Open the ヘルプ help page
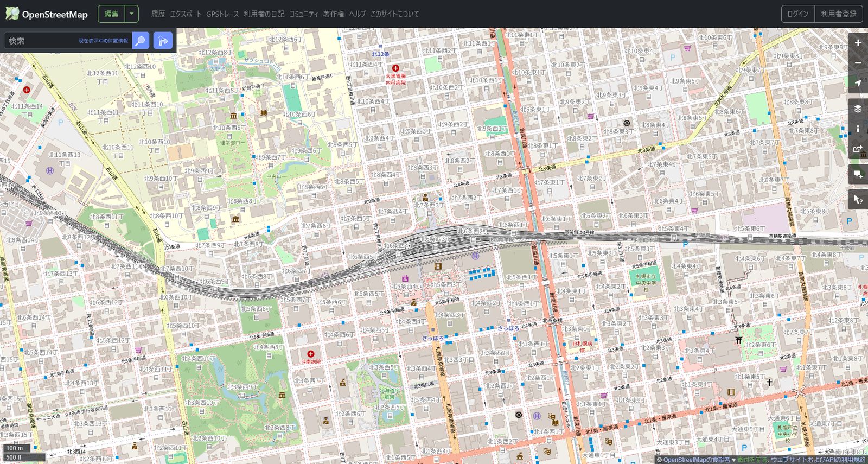This screenshot has height=464, width=868. pos(358,14)
